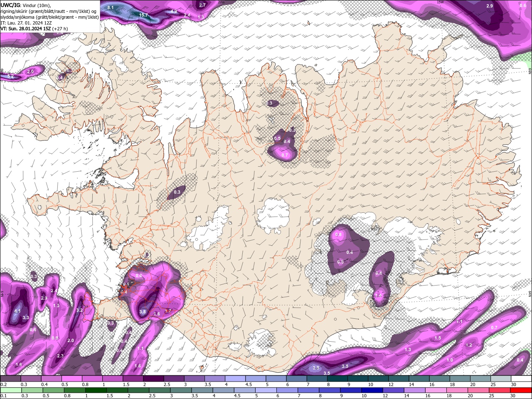Select the violet 12 swatch in lower legend
The image size is (532, 399).
coord(394,390)
